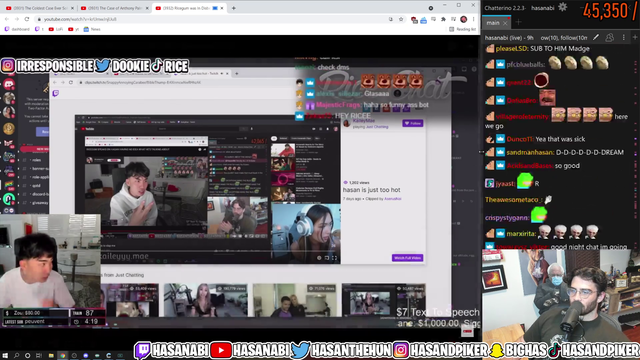640x360 pixels.
Task: Click username crispystygann in chat
Action: (x=507, y=218)
